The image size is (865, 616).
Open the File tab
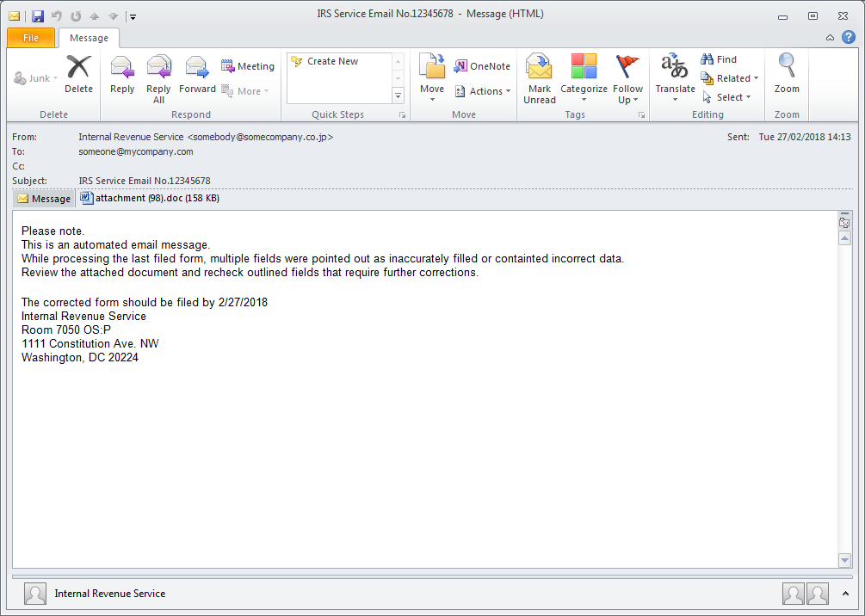pos(31,38)
